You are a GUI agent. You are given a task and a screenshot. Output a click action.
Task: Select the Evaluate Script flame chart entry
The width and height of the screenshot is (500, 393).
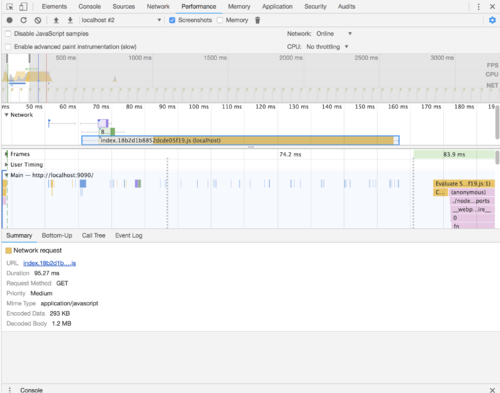pyautogui.click(x=464, y=184)
